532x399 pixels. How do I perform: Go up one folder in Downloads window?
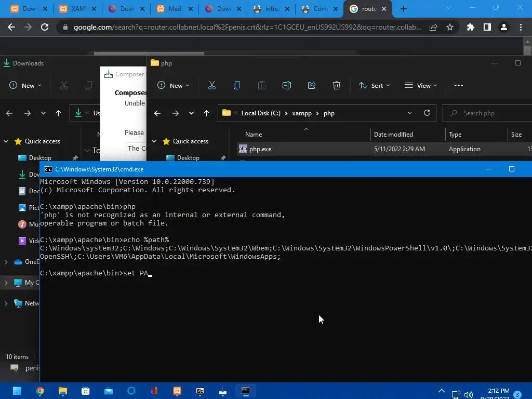tap(58, 113)
